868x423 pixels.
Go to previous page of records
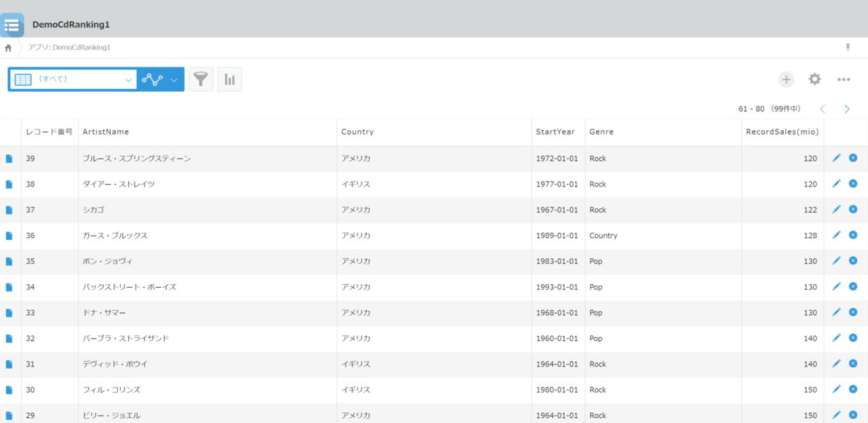tap(822, 109)
